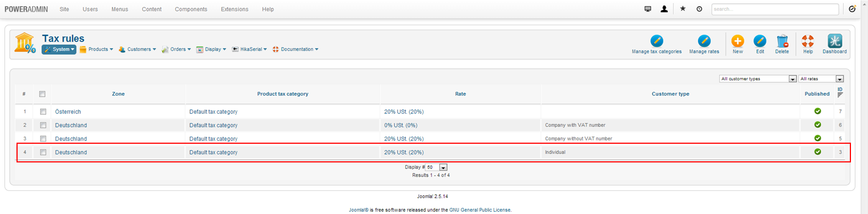Click the Edit toolbar icon

(760, 41)
